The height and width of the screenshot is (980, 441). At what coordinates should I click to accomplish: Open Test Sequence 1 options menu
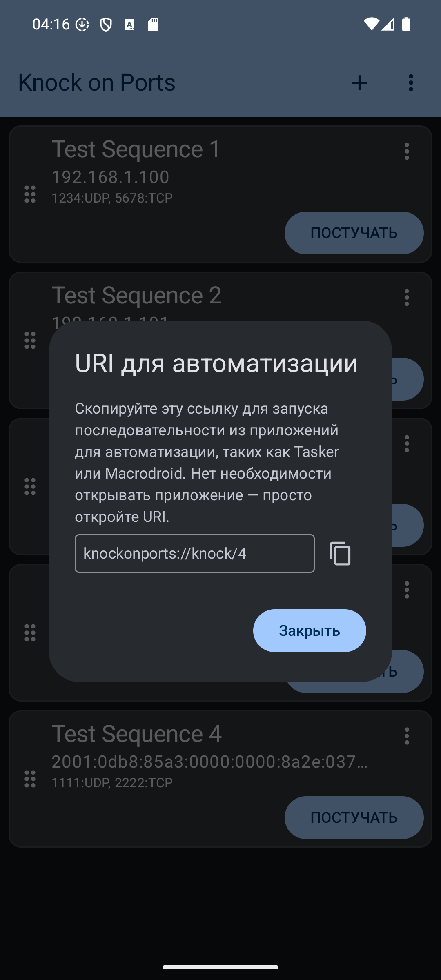[407, 151]
